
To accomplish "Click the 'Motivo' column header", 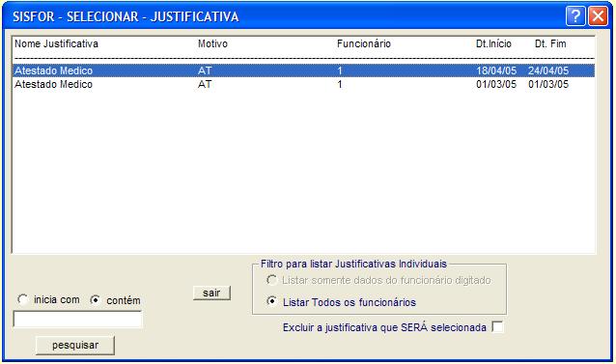I will (212, 43).
